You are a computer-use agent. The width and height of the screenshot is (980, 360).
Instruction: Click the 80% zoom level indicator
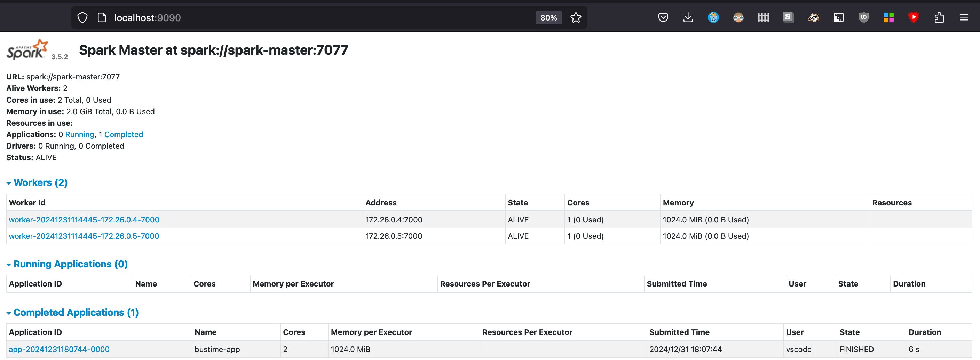(x=548, y=17)
